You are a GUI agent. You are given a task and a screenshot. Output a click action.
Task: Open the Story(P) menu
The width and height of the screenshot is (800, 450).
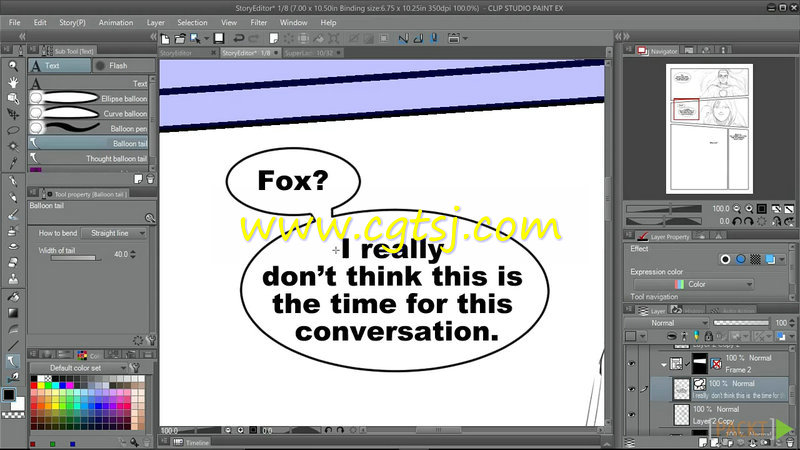pos(72,22)
